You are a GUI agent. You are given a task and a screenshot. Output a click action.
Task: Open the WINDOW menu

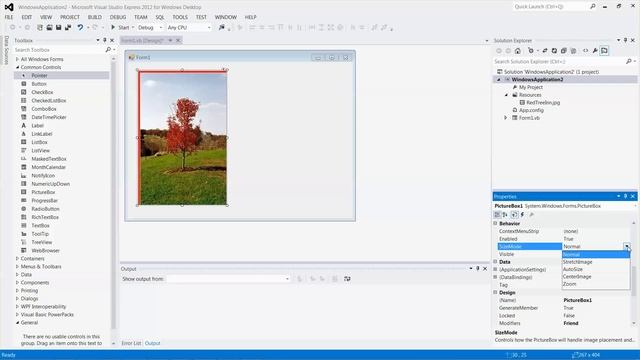coord(226,17)
